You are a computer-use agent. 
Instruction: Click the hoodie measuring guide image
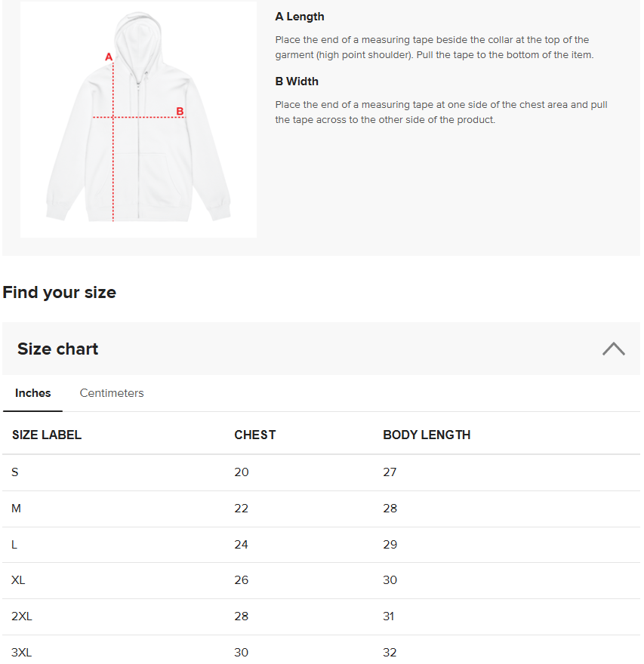[138, 121]
